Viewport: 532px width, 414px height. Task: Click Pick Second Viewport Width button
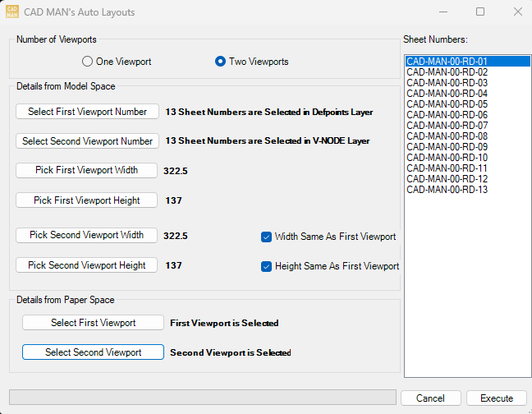(87, 235)
